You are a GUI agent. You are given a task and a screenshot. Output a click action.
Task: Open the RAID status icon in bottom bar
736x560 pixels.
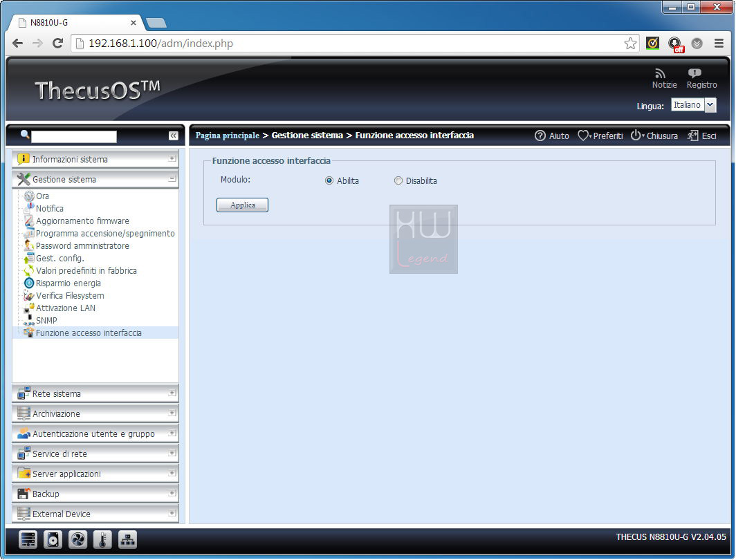(x=28, y=540)
